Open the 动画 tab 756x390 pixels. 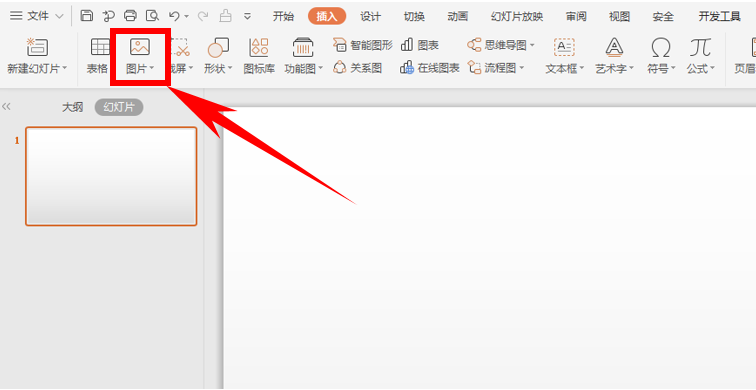[x=458, y=16]
